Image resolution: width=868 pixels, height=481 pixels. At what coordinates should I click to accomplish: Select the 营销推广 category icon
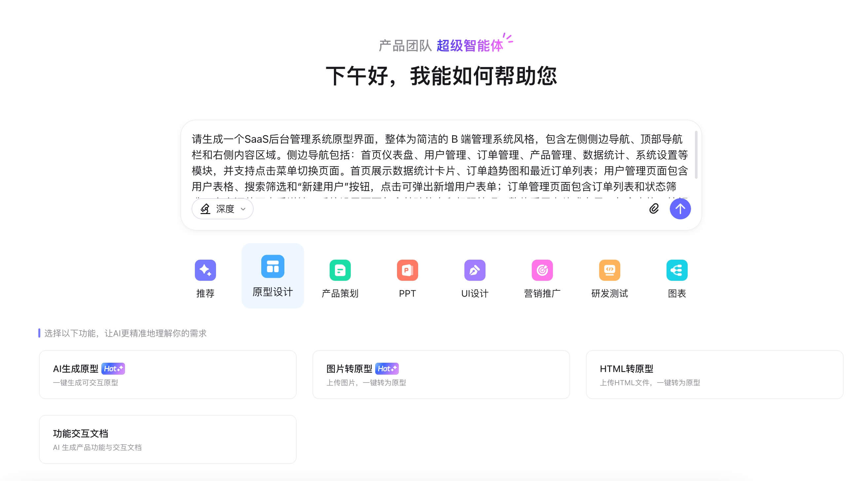(542, 270)
